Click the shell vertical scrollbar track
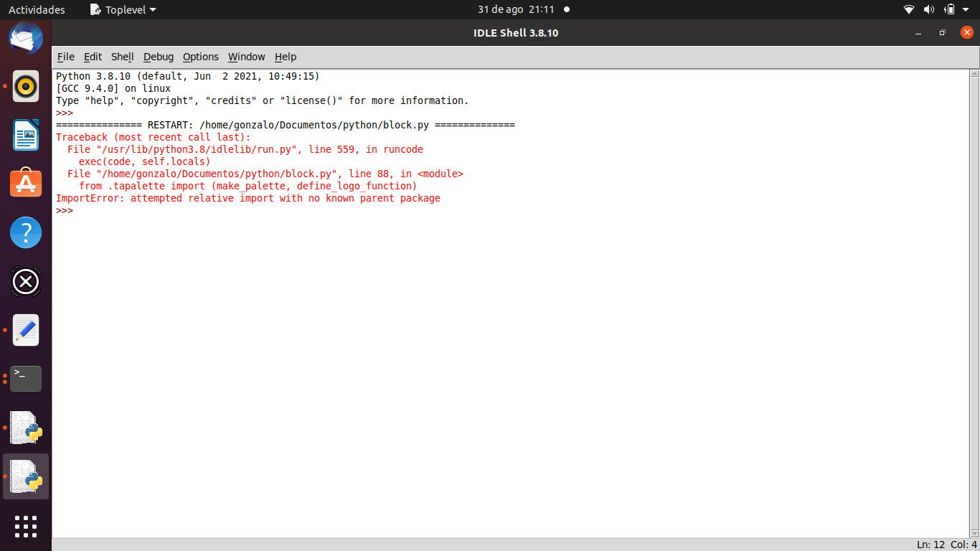The width and height of the screenshot is (980, 551). coord(974,303)
